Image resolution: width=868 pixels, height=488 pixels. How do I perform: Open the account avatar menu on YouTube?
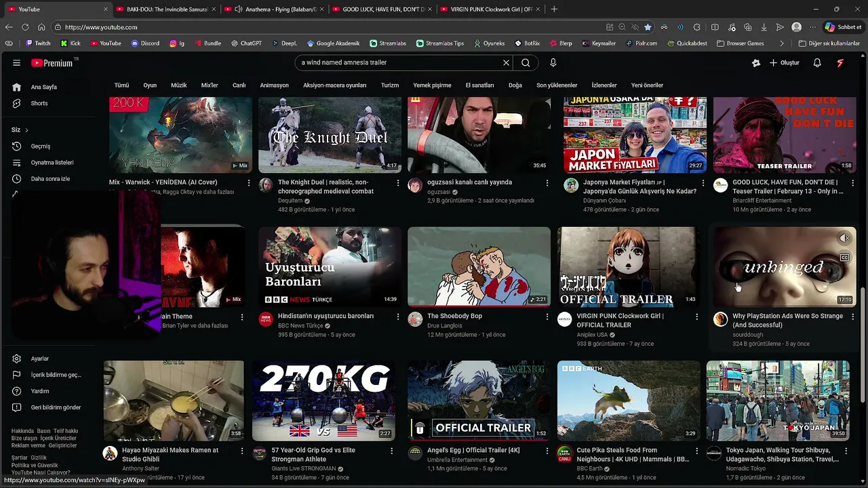[840, 62]
